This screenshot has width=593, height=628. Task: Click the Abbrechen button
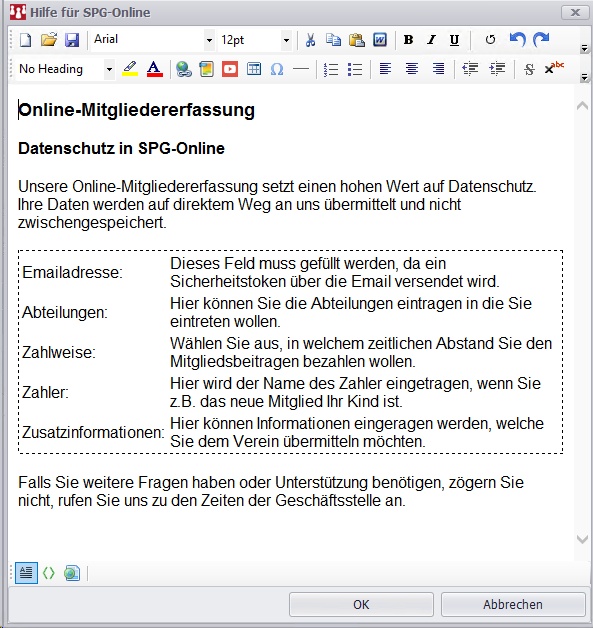[x=513, y=604]
